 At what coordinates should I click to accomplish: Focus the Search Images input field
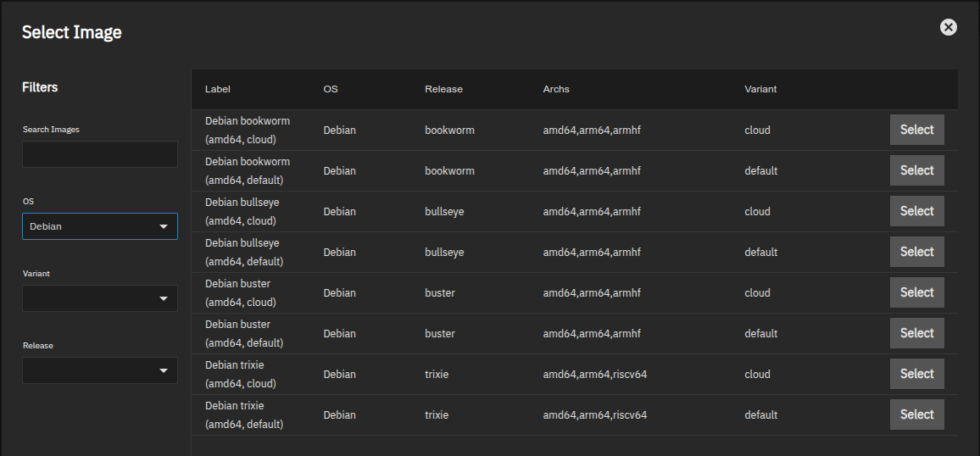coord(100,153)
